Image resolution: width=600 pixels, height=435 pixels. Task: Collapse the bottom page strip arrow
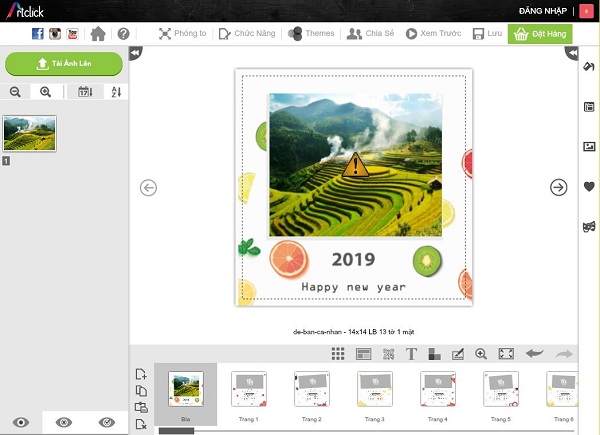[136, 352]
